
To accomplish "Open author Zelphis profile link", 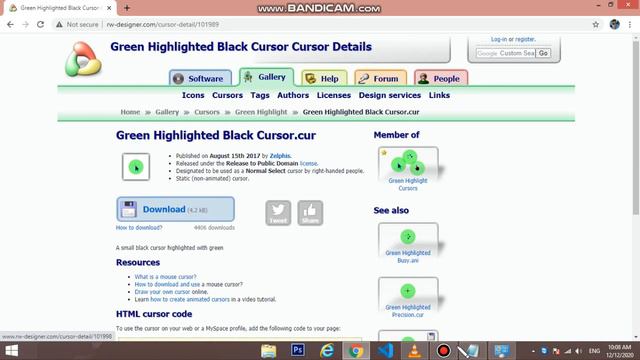I will [280, 156].
